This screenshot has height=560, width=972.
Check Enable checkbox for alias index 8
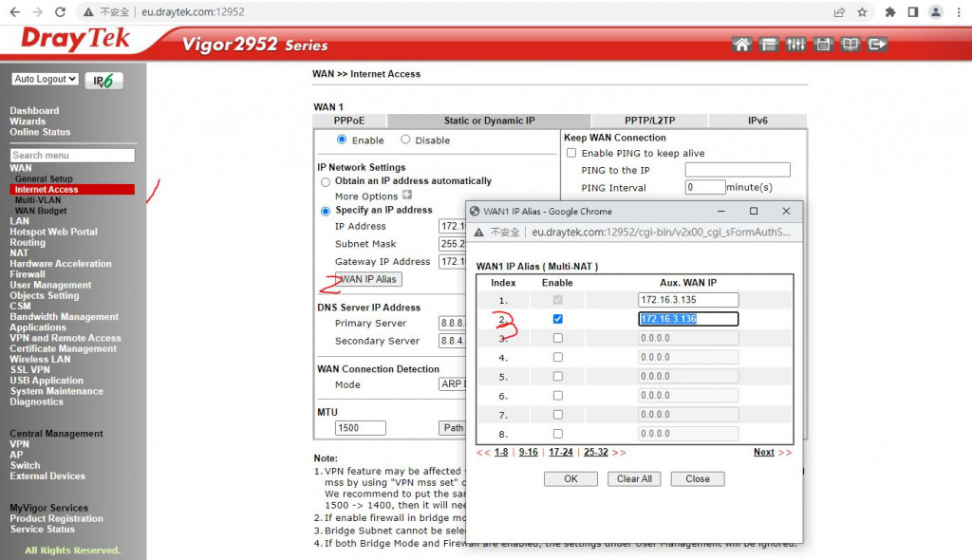tap(558, 434)
